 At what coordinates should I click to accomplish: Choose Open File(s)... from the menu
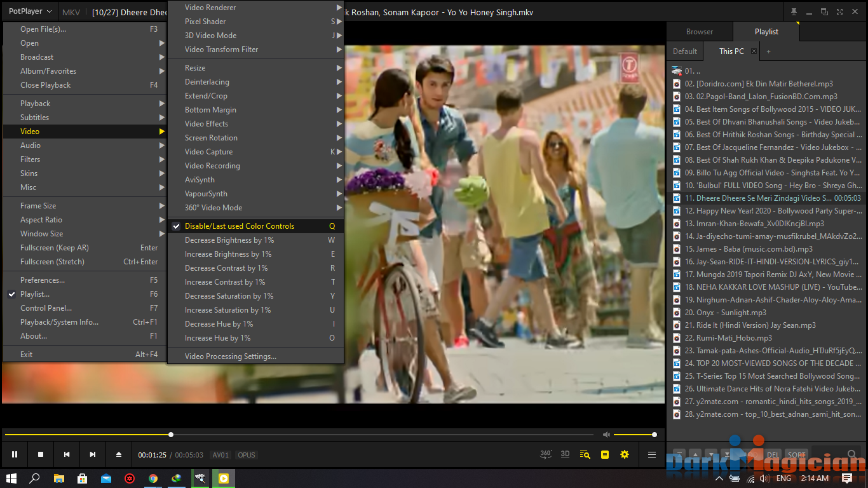click(x=85, y=29)
